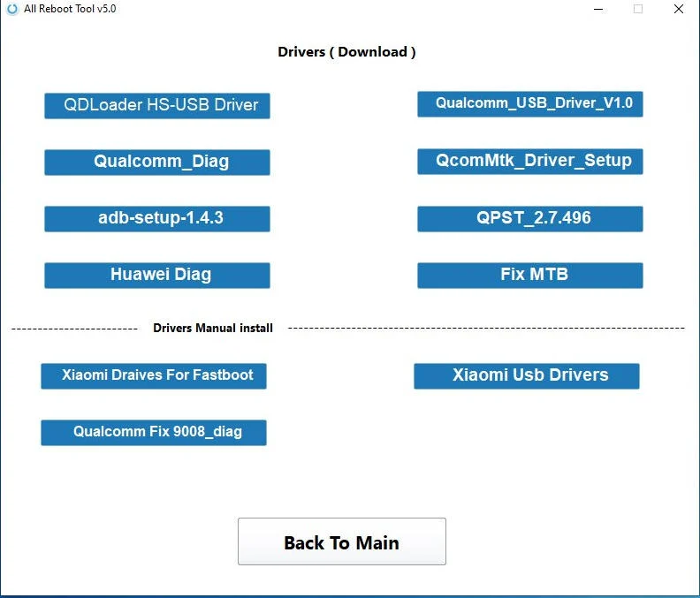Screen dimensions: 700x598
Task: Open QcomMtk_Driver_Setup download
Action: click(x=530, y=161)
